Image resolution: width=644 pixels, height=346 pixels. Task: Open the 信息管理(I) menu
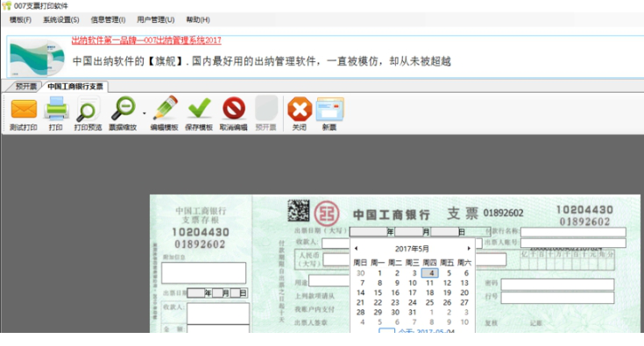108,19
